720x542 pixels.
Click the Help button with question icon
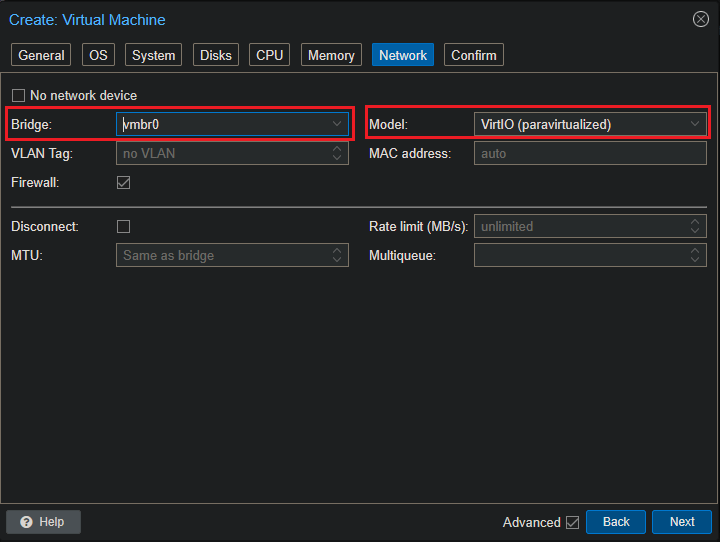43,522
